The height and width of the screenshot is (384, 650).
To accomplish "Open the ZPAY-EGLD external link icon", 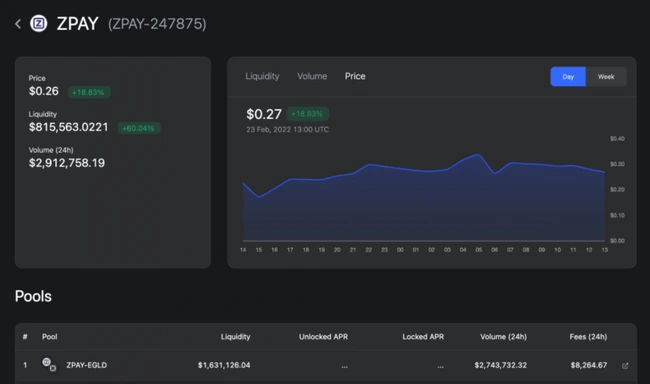I will click(625, 365).
